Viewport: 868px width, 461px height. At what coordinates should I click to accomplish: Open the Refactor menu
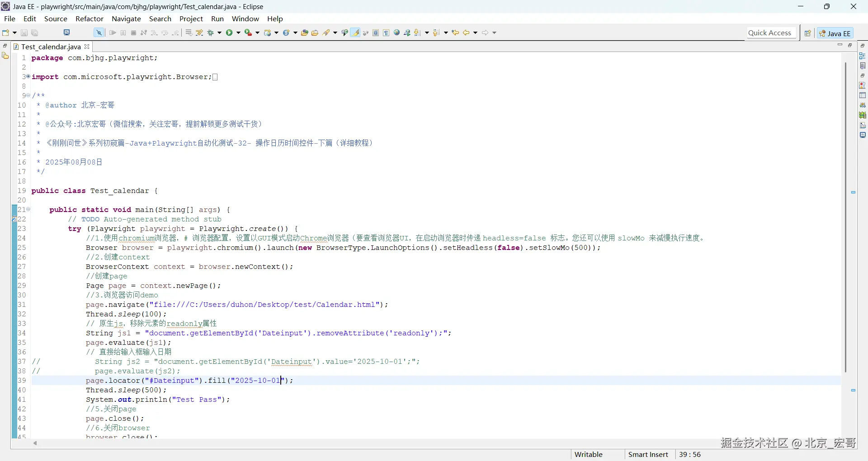point(90,19)
